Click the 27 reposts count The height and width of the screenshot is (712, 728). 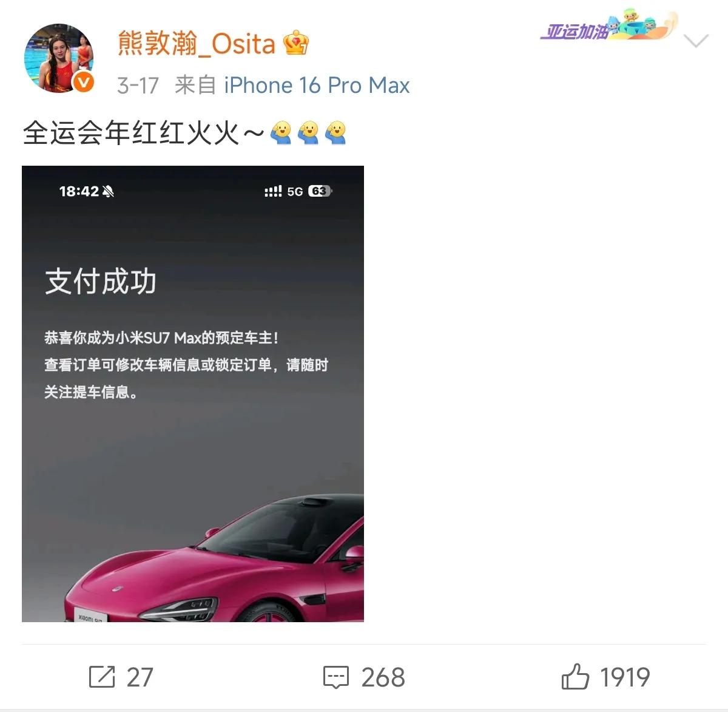pos(140,677)
